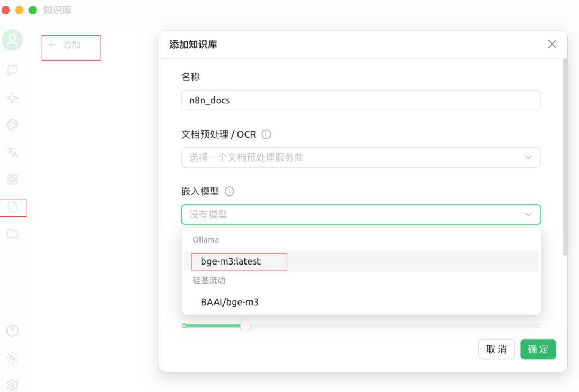Image resolution: width=579 pixels, height=392 pixels.
Task: Open the files folder sidebar icon
Action: coord(12,234)
